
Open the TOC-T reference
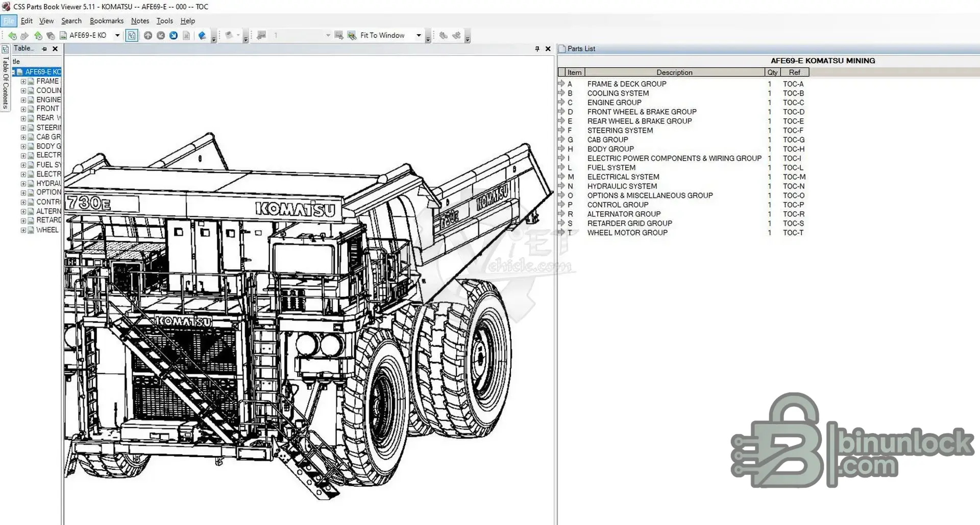[793, 233]
